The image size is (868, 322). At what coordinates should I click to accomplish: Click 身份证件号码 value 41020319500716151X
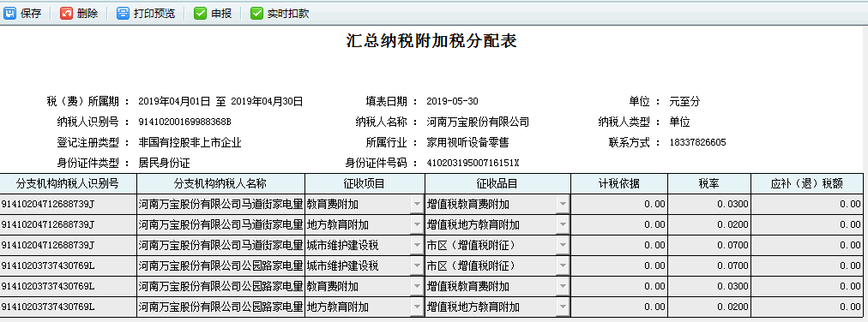(473, 163)
